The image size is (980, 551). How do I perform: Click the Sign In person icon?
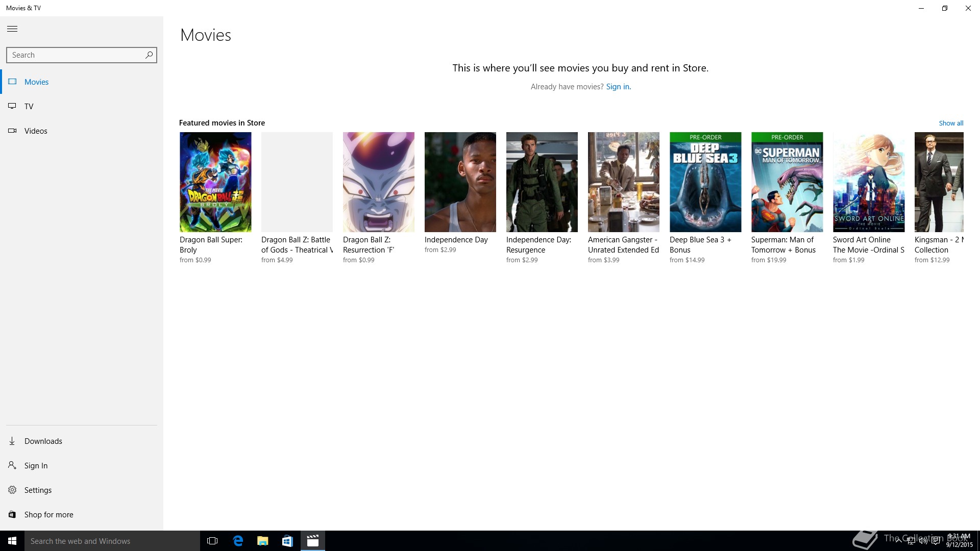tap(12, 465)
